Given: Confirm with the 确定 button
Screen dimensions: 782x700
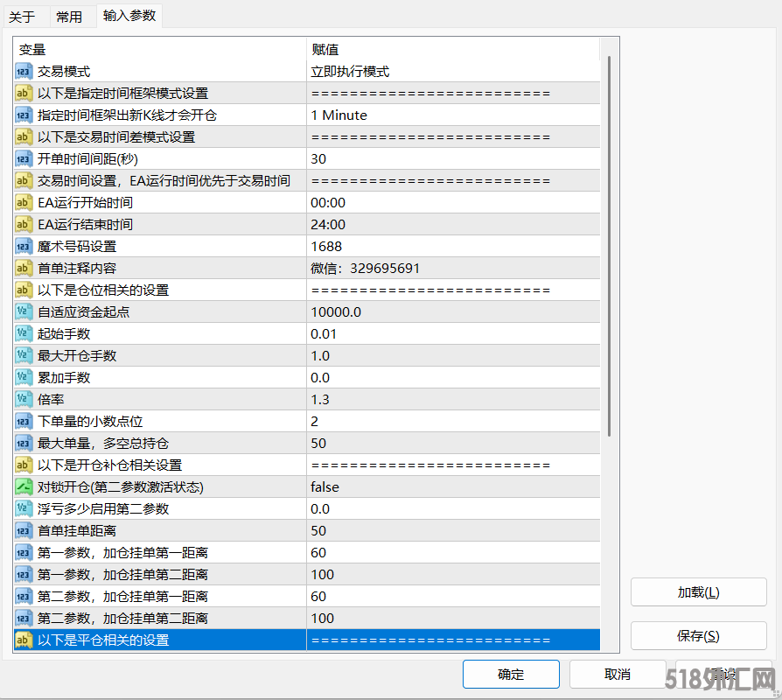Looking at the screenshot, I should coord(511,674).
